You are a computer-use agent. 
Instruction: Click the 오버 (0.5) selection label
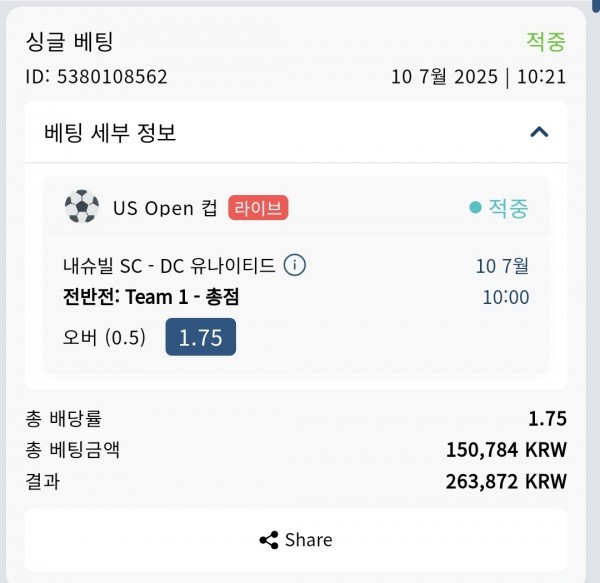click(x=104, y=337)
